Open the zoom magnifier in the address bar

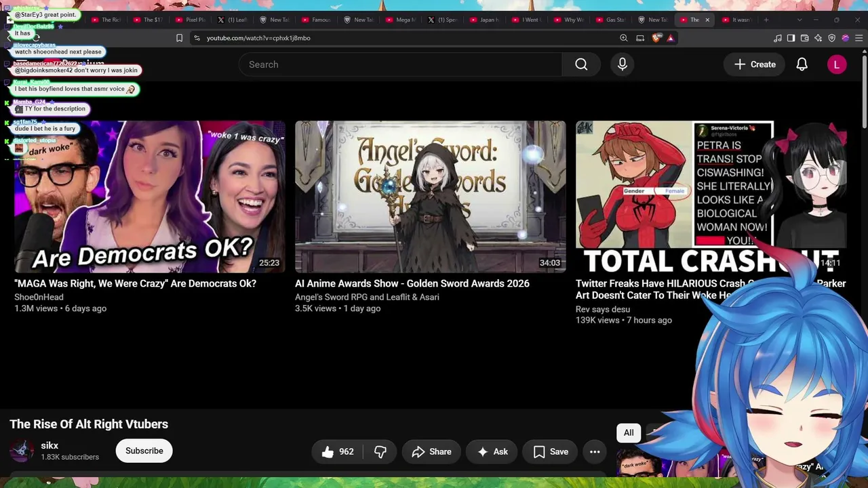tap(624, 38)
